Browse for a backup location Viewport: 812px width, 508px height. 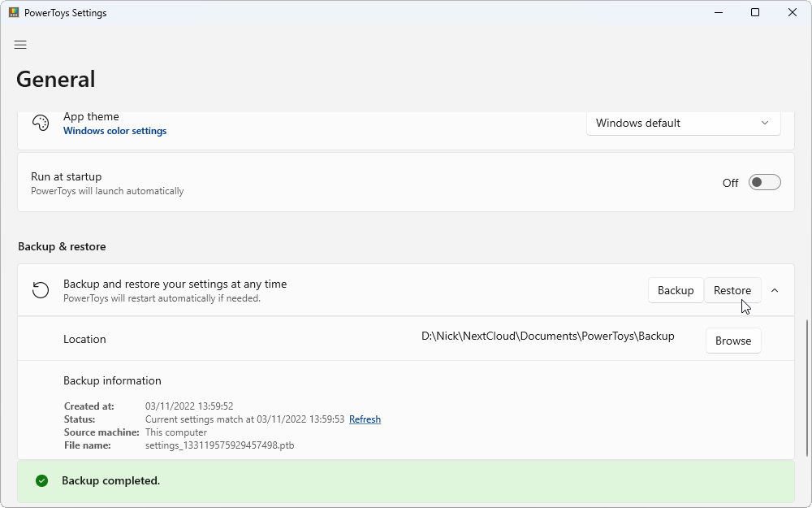tap(732, 341)
